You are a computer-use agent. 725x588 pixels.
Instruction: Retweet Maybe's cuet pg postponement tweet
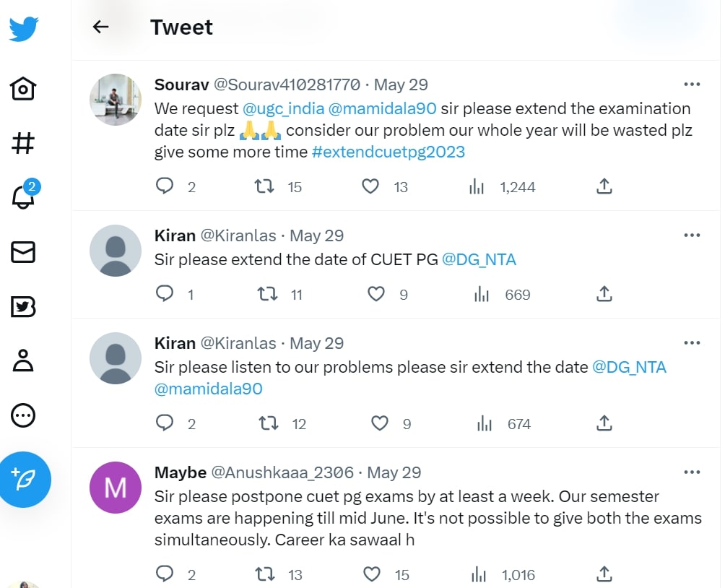pyautogui.click(x=265, y=575)
